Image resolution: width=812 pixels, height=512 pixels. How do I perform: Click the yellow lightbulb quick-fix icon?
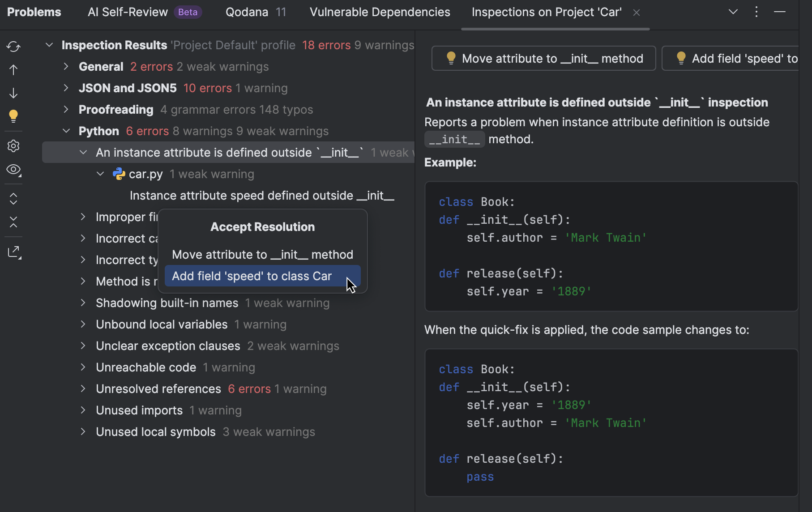pos(13,116)
